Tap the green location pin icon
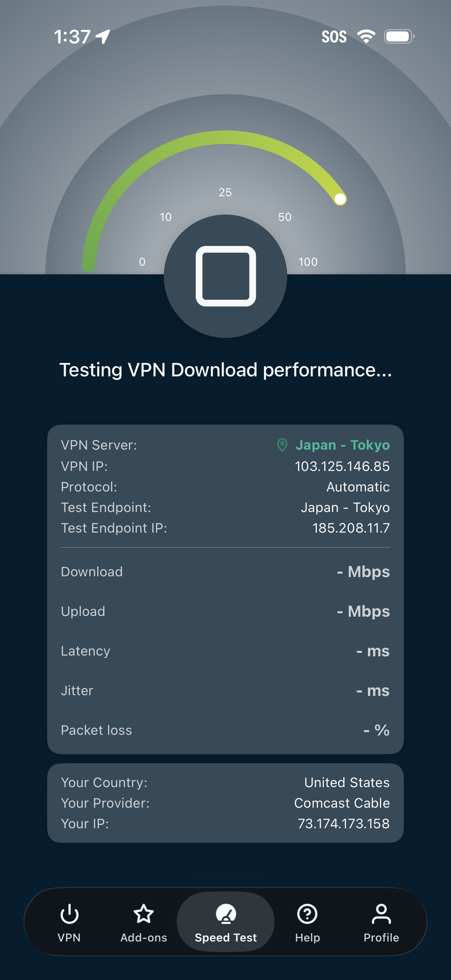This screenshot has height=980, width=451. [282, 445]
